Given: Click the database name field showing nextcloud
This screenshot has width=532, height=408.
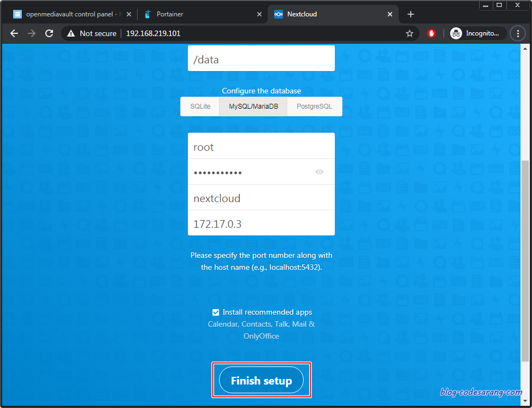Looking at the screenshot, I should pos(261,197).
